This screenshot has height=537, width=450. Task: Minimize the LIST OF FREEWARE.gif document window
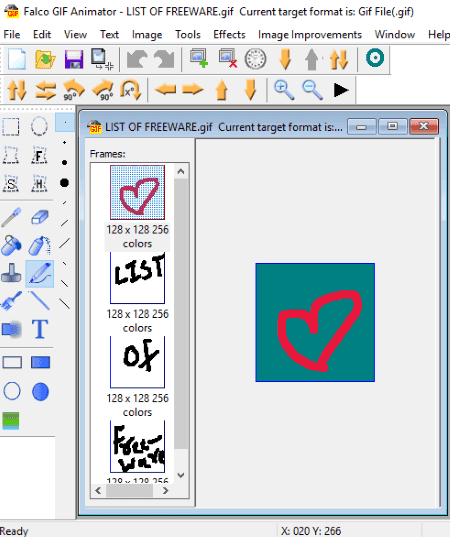click(361, 127)
